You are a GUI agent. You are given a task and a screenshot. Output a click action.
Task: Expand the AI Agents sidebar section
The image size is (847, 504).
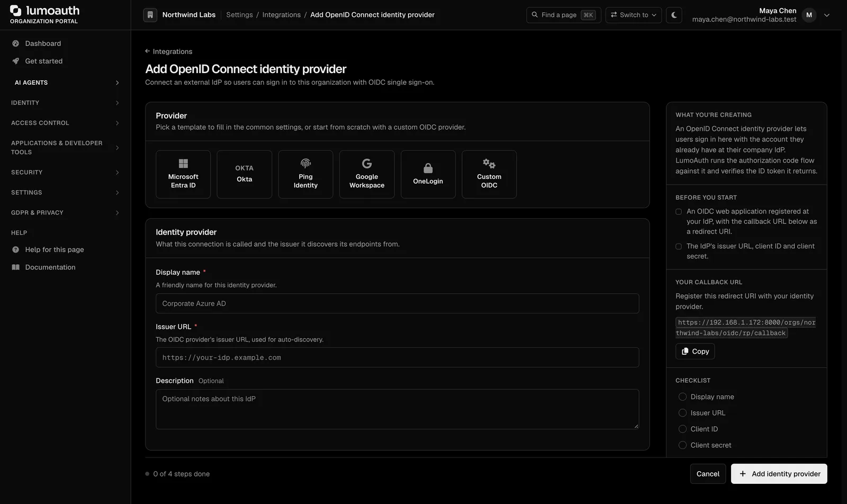click(65, 83)
